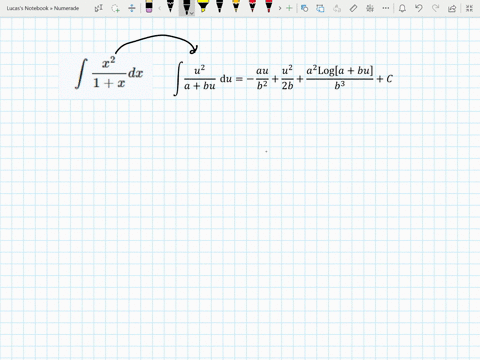Screen dimensions: 480x360
Task: Redo the last undone action
Action: point(435,8)
